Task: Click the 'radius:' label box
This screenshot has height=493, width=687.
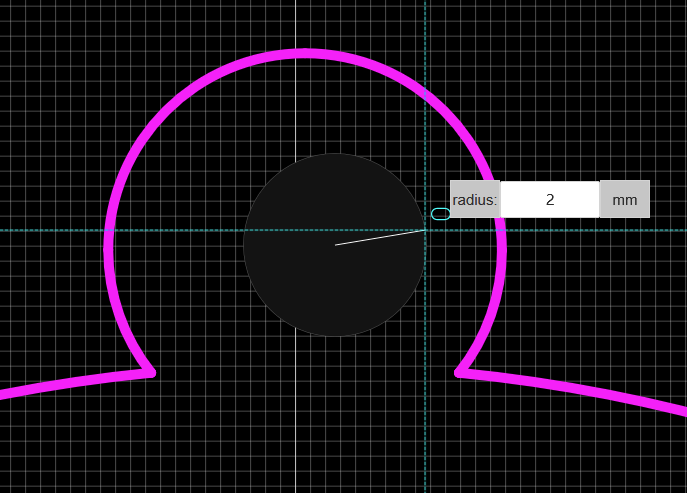Action: point(474,199)
